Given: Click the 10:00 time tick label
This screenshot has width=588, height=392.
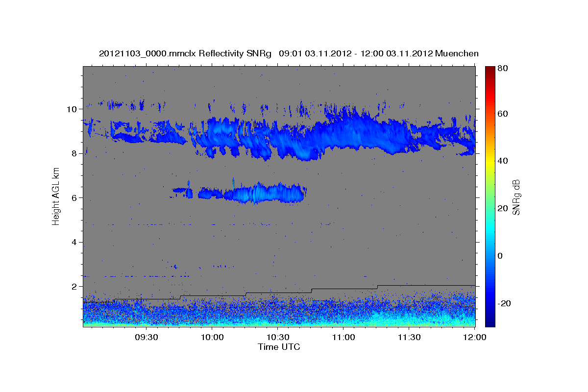Looking at the screenshot, I should [x=212, y=338].
